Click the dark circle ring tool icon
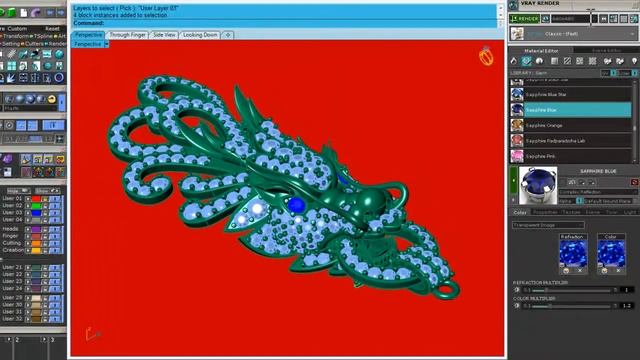 click(59, 78)
